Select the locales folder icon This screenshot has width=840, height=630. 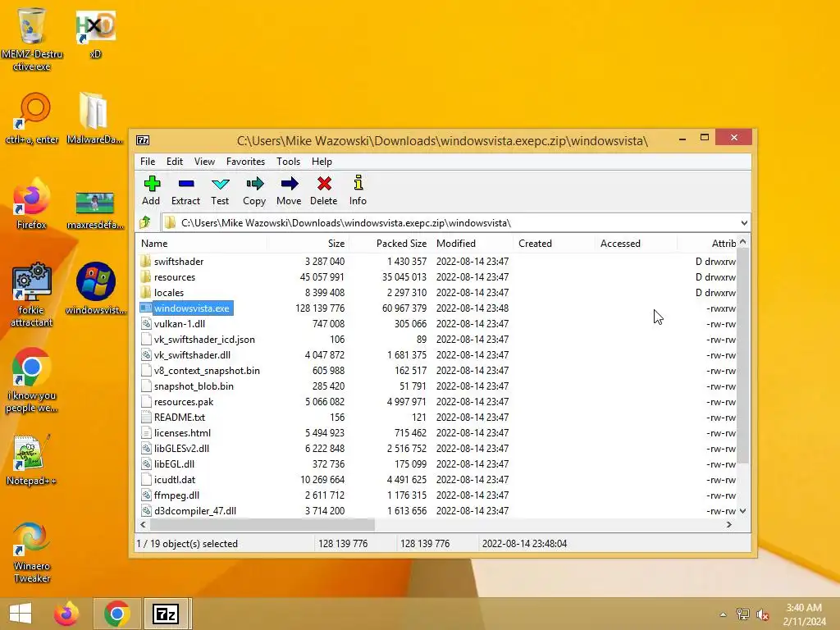[146, 293]
